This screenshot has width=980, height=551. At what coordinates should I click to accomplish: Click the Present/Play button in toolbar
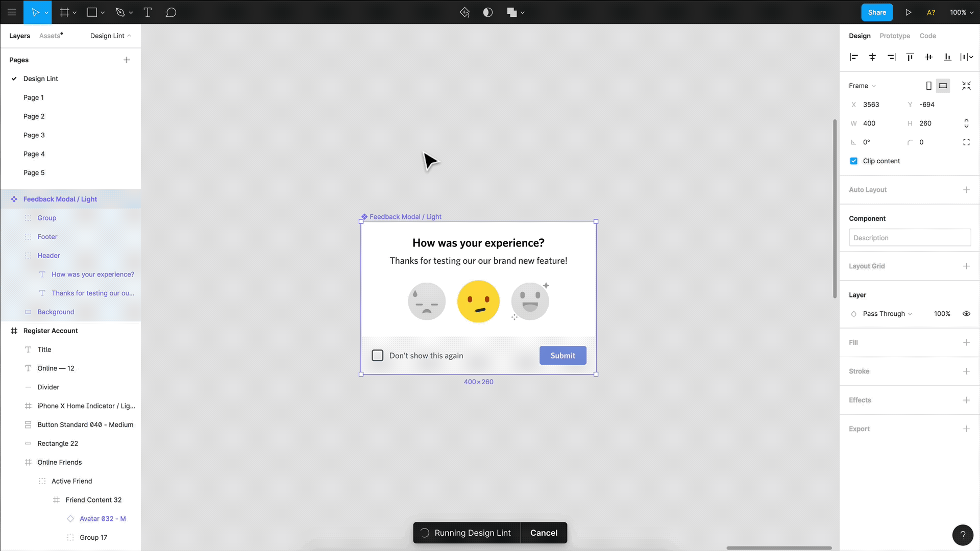tap(908, 12)
